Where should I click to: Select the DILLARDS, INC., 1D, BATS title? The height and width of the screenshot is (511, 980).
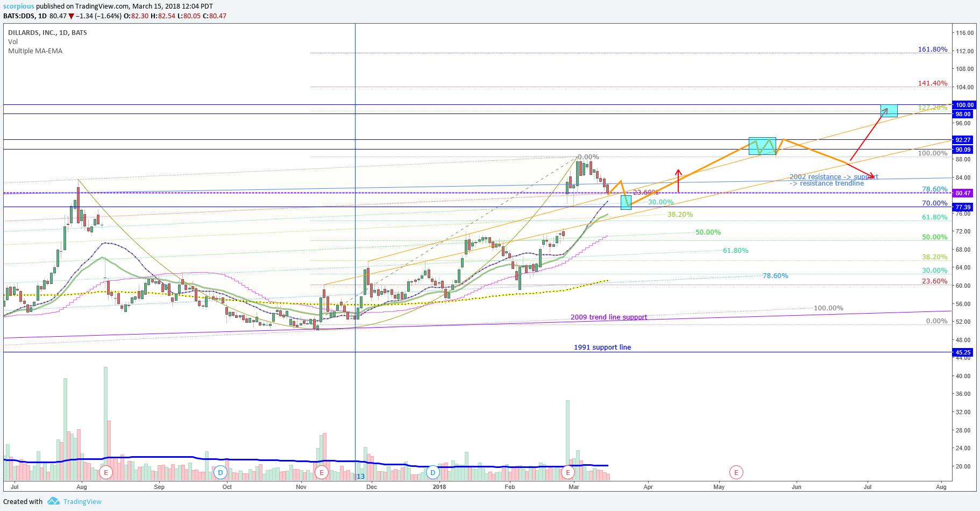[x=47, y=33]
